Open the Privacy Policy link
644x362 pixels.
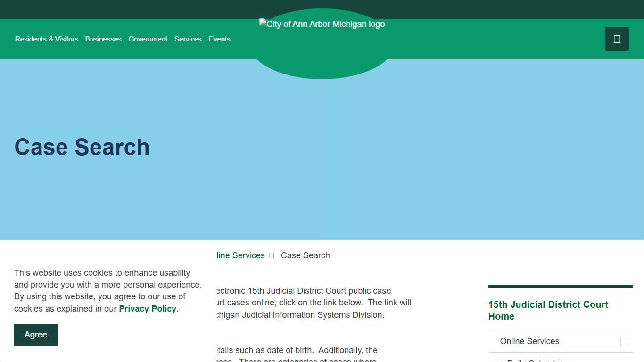148,309
